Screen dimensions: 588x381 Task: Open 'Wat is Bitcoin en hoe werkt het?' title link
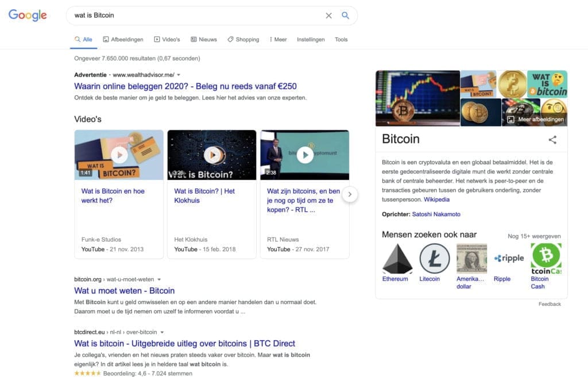click(113, 195)
